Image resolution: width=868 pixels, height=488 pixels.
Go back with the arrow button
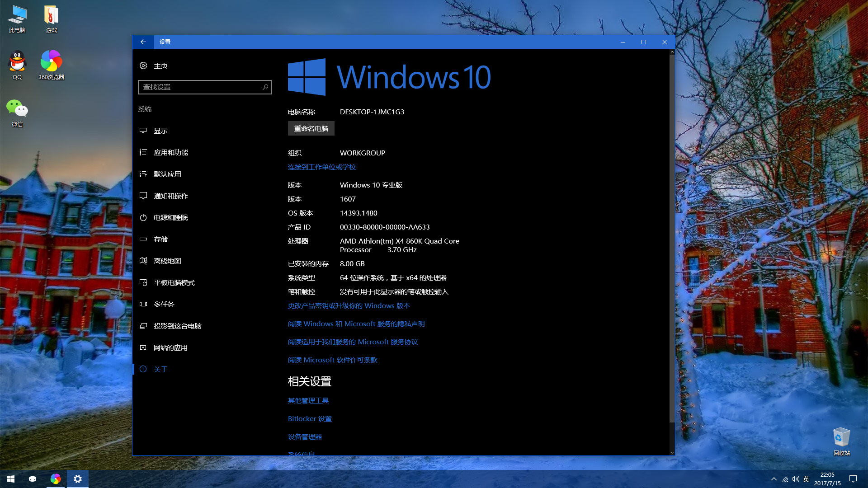coord(143,42)
